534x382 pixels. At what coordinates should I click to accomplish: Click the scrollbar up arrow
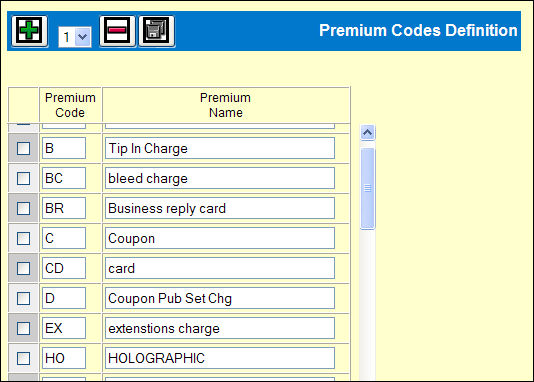(367, 132)
